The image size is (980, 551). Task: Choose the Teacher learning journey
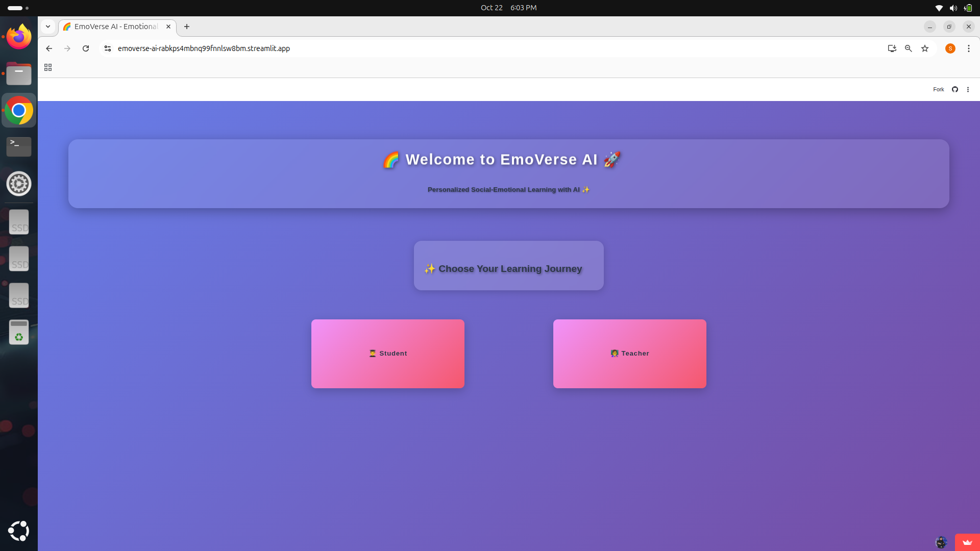pyautogui.click(x=629, y=354)
